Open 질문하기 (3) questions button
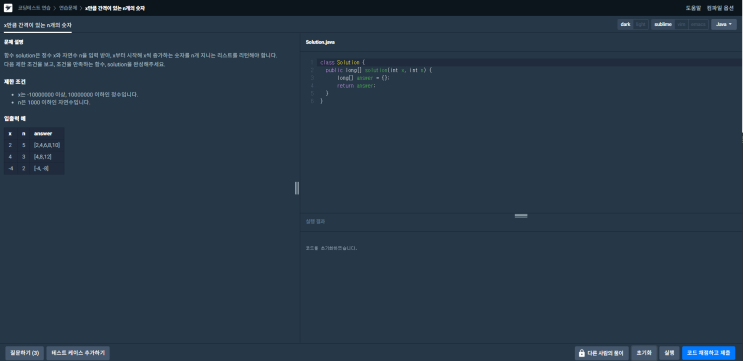 25,353
